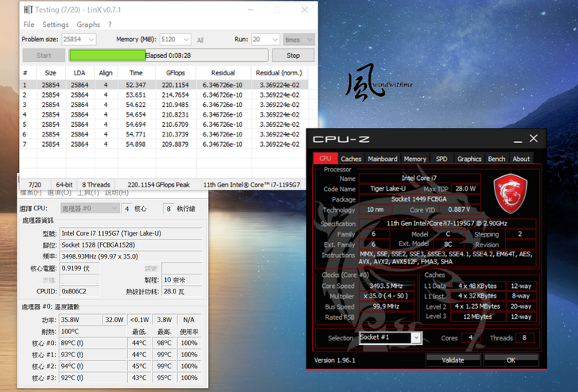The width and height of the screenshot is (578, 392).
Task: Open the About tab in CPU-Z
Action: pyautogui.click(x=521, y=159)
